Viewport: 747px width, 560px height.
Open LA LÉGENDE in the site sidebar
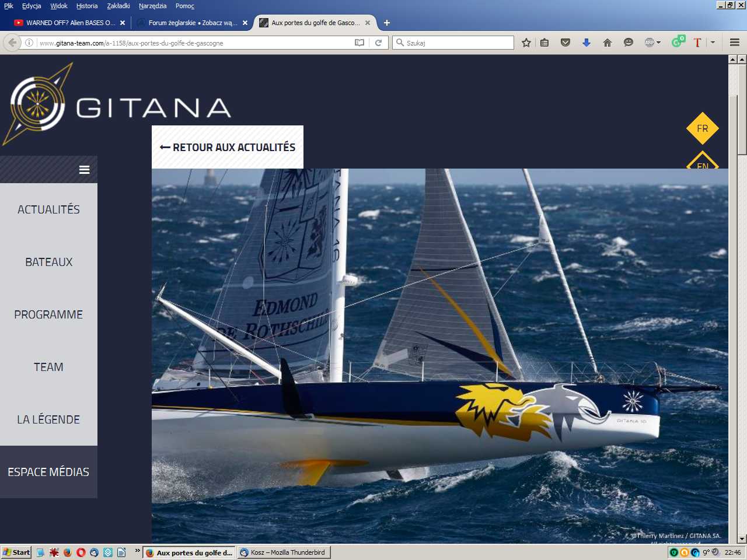(x=48, y=419)
